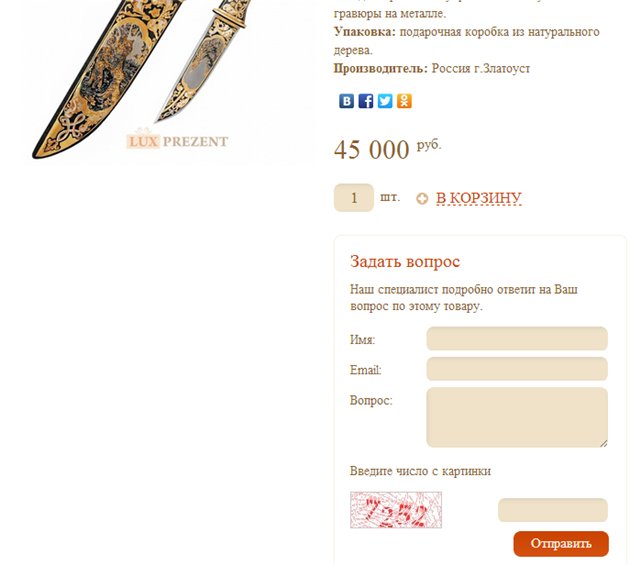Add item using the В КОРЗИНУ link
Screen dimensions: 640x565
coord(479,198)
